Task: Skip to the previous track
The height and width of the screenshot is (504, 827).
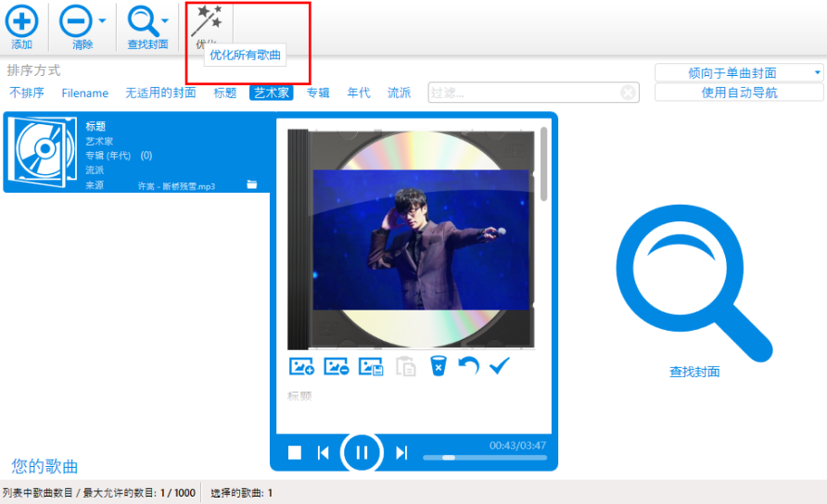Action: pyautogui.click(x=324, y=453)
